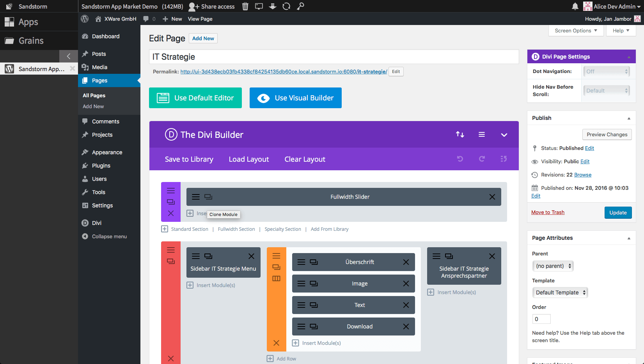Open the portability arrows icon in Divi Builder
The height and width of the screenshot is (364, 644).
[460, 134]
